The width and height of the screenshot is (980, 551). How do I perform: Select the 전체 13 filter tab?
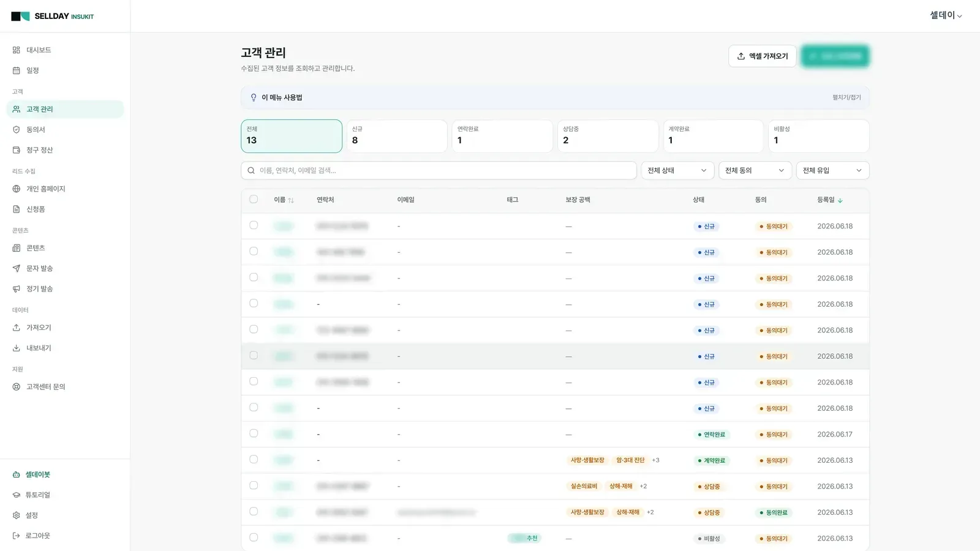[292, 136]
